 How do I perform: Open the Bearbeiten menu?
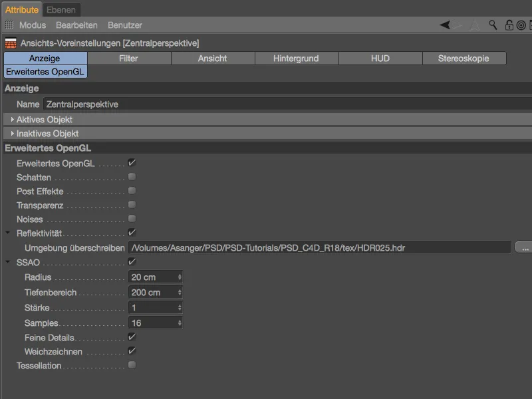point(76,25)
